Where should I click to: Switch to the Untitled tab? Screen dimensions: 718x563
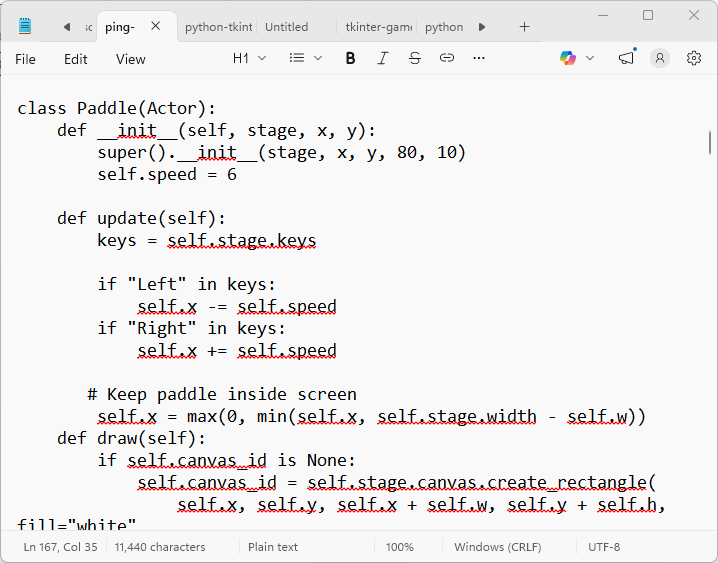pos(296,27)
